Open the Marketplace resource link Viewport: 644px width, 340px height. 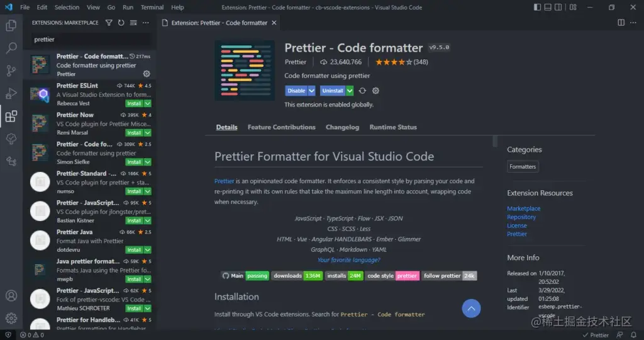(x=524, y=208)
